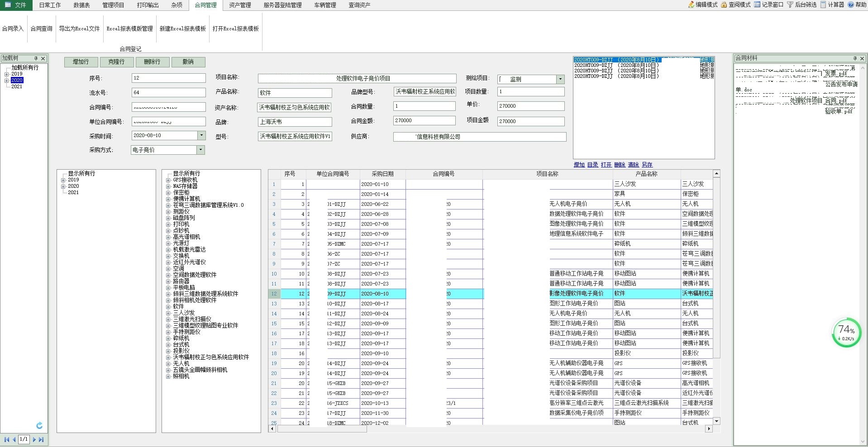Go to last page in pager
This screenshot has height=447, width=868.
click(41, 439)
